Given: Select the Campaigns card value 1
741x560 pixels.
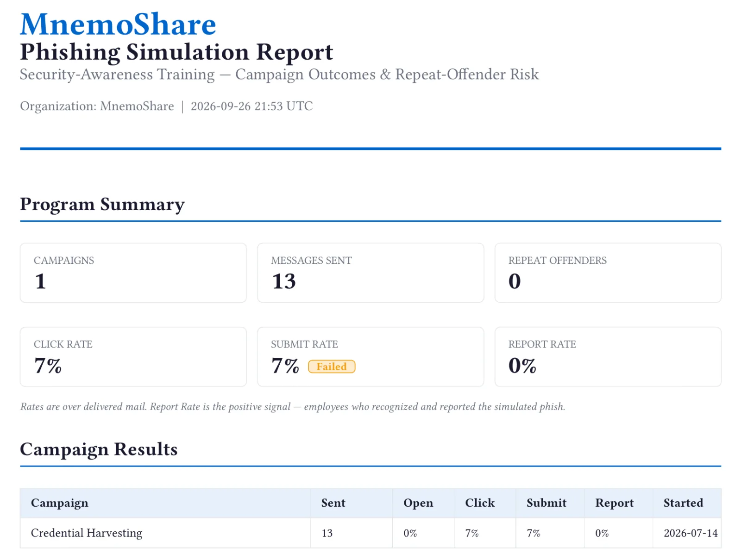Looking at the screenshot, I should [40, 281].
